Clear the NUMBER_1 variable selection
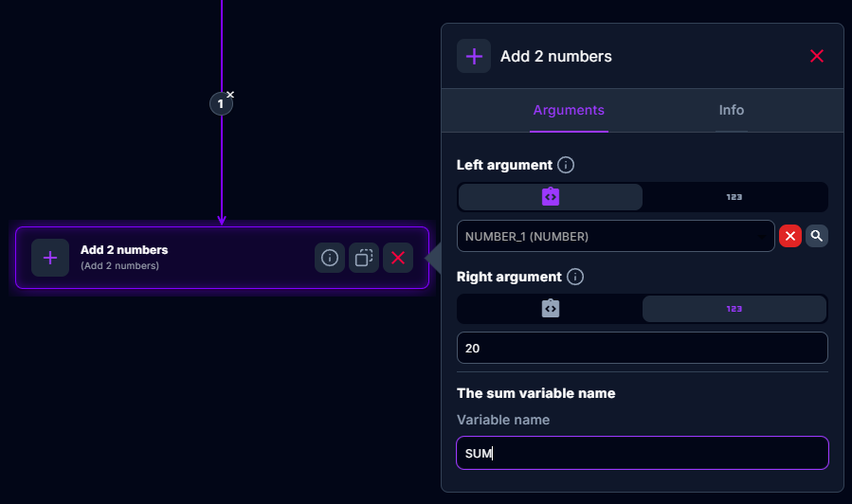 790,237
